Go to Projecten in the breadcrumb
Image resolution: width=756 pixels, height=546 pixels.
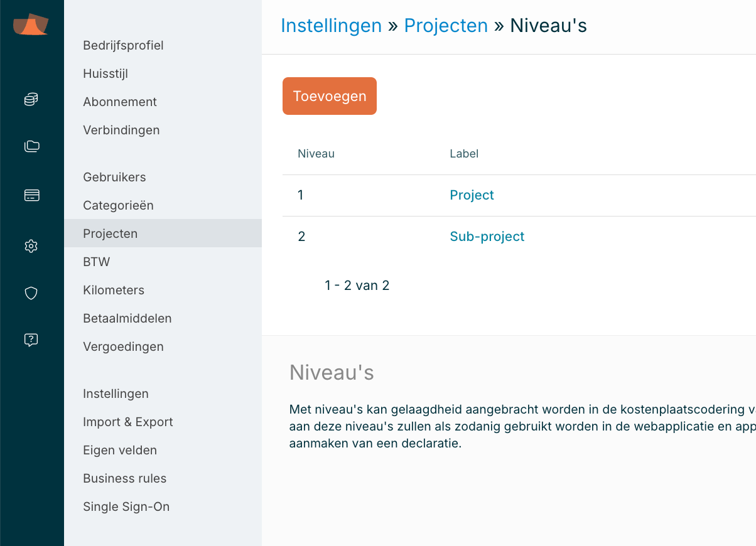pos(446,26)
